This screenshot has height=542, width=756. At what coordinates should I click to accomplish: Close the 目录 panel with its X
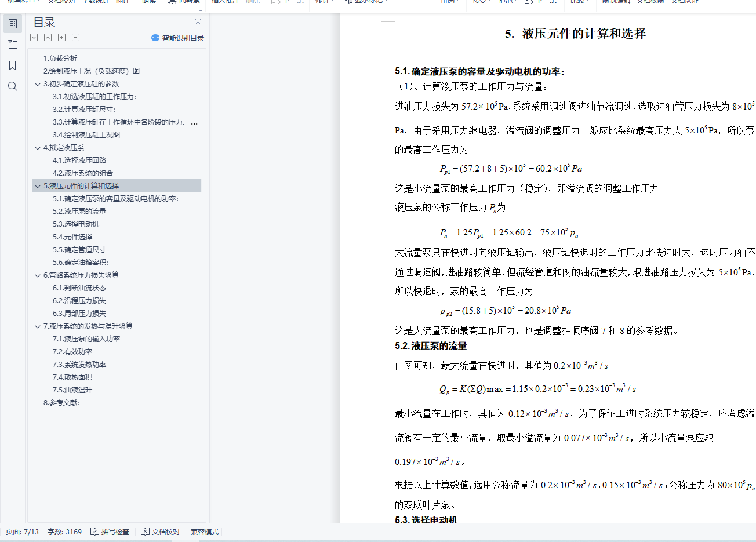click(198, 22)
